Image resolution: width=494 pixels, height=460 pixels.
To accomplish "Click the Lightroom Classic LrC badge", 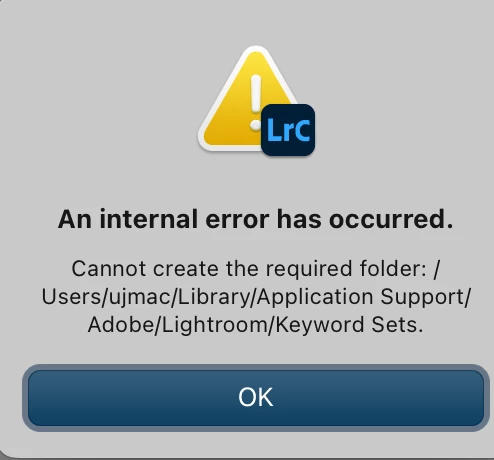I will (x=288, y=130).
